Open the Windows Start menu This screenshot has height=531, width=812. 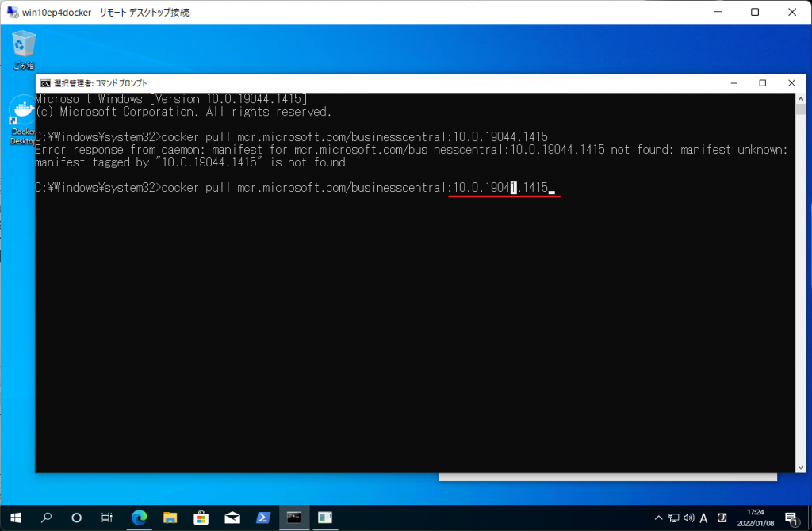(16, 518)
